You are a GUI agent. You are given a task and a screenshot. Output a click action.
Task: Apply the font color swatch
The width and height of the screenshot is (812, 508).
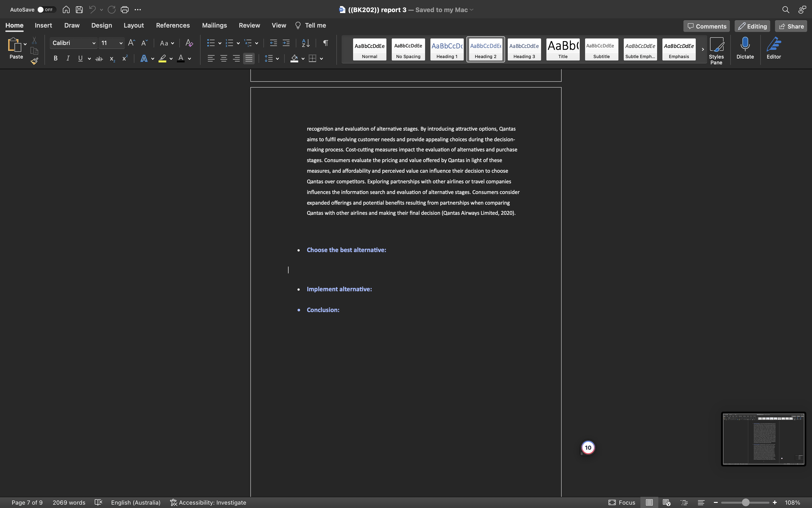181,59
